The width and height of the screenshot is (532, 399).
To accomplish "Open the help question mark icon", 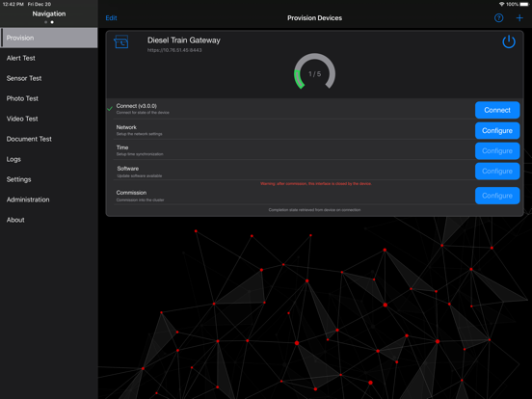I will (x=498, y=18).
